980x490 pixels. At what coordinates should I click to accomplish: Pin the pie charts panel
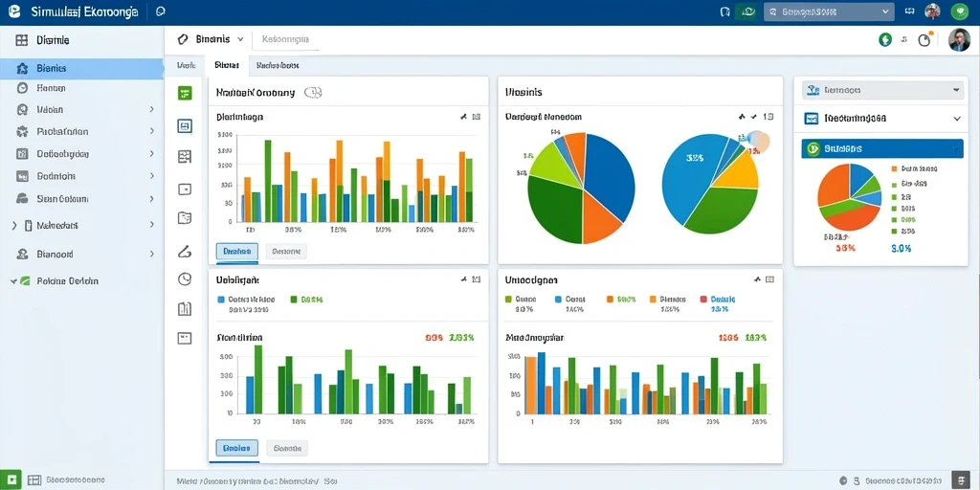742,116
